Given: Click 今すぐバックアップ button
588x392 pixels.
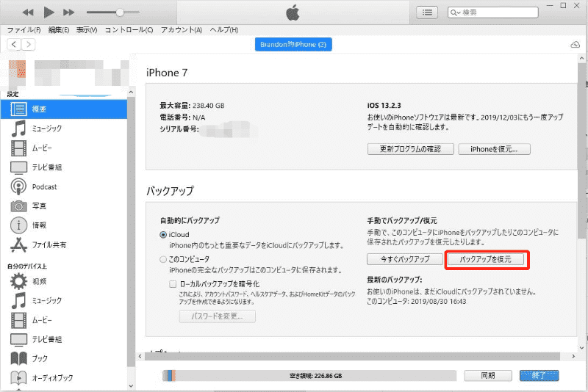Looking at the screenshot, I should coord(405,259).
